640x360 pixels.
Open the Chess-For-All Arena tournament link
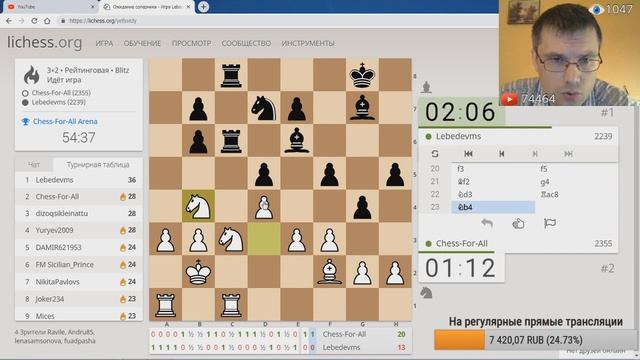point(65,121)
